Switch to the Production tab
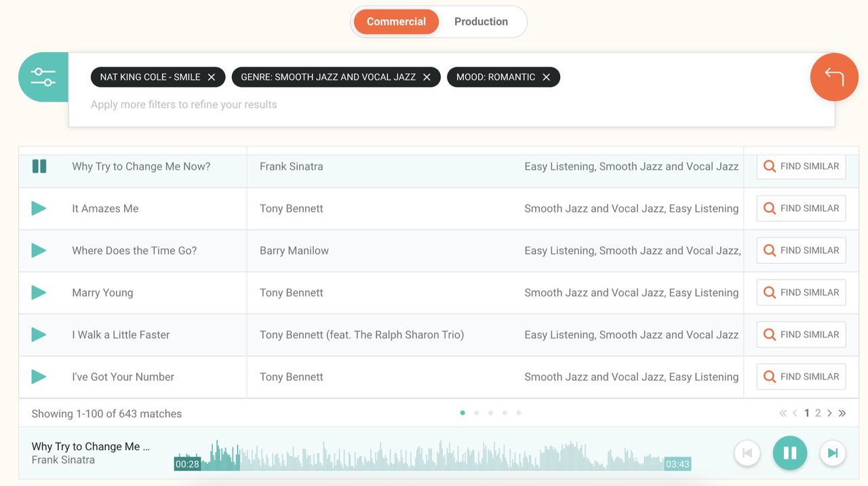The image size is (868, 486). (481, 21)
